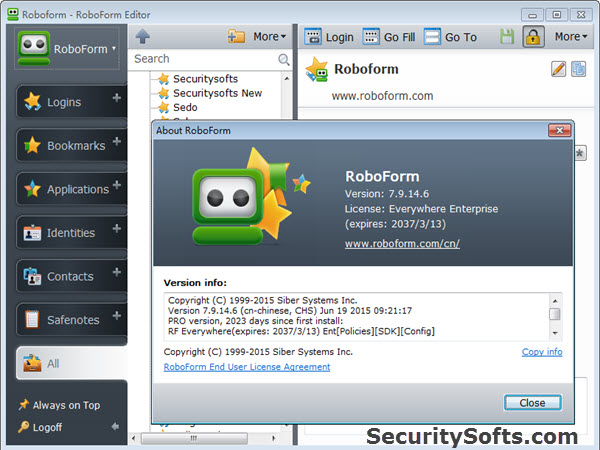Screen dimensions: 600x450
Task: Click the version info scrollbar thumb
Action: pyautogui.click(x=554, y=314)
